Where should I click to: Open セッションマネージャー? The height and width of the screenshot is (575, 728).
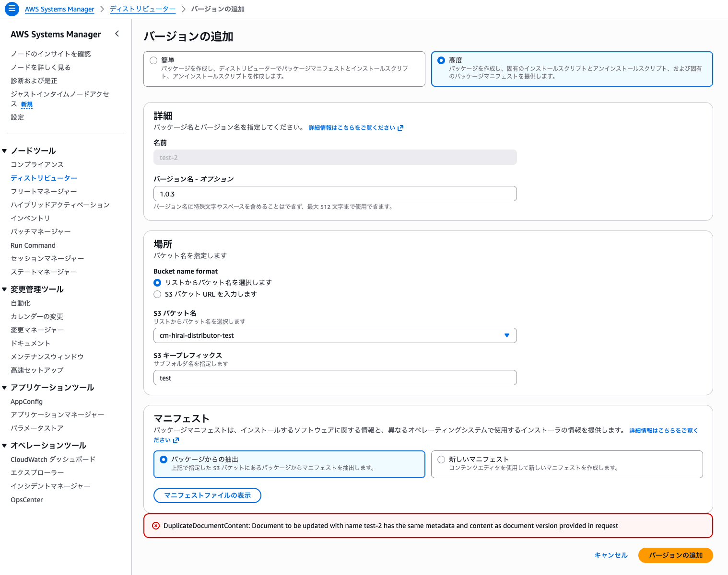point(47,259)
